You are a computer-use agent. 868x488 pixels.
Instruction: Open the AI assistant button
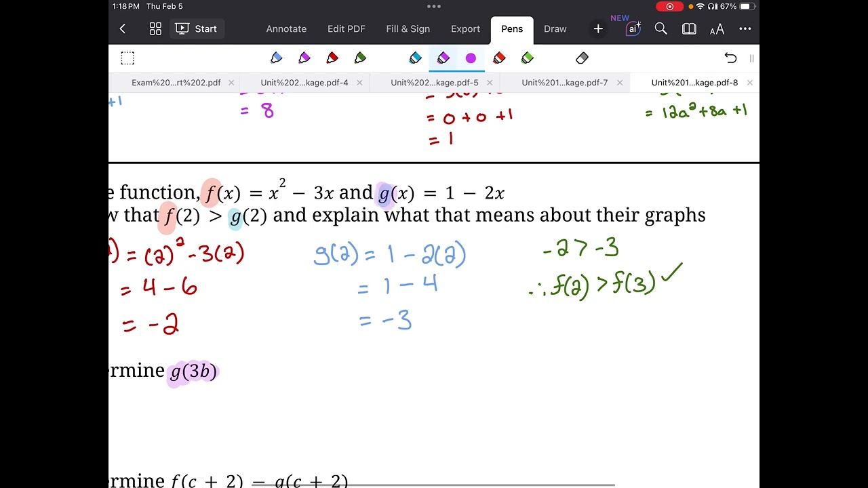coord(633,28)
